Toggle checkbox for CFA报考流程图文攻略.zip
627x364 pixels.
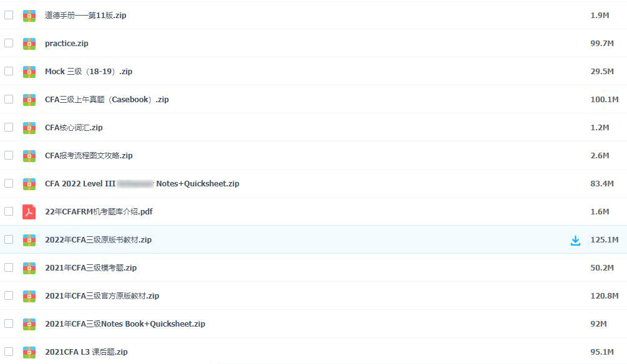click(9, 155)
